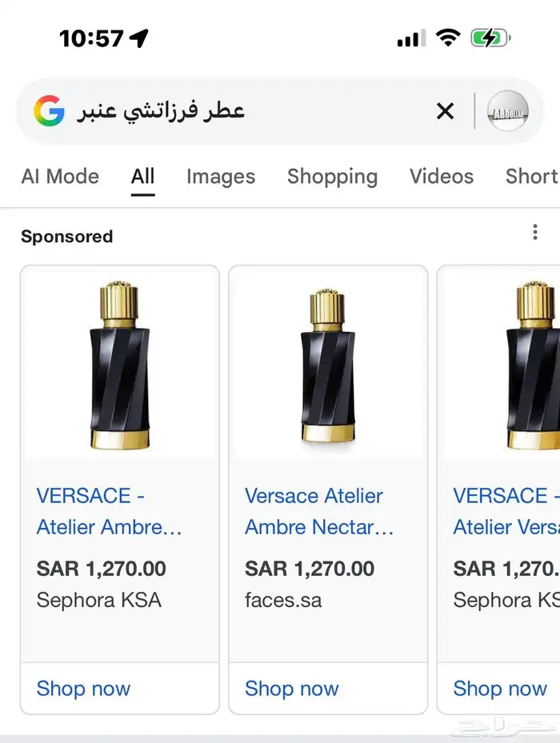This screenshot has height=743, width=560.
Task: Select the Videos tab
Action: pos(442,177)
